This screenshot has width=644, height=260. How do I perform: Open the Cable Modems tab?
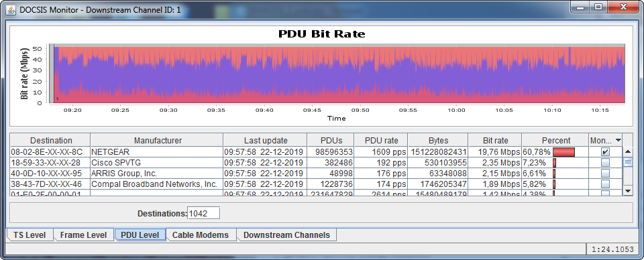(201, 235)
